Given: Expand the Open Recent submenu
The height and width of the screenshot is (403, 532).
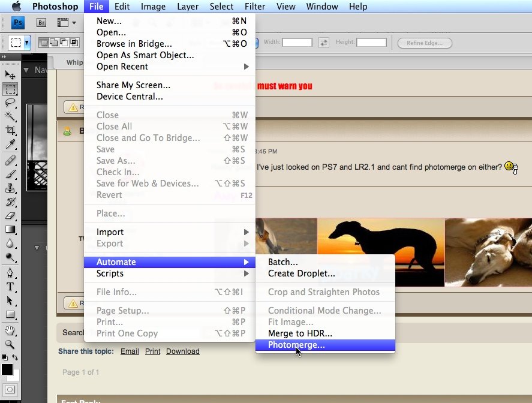Looking at the screenshot, I should pyautogui.click(x=247, y=67).
